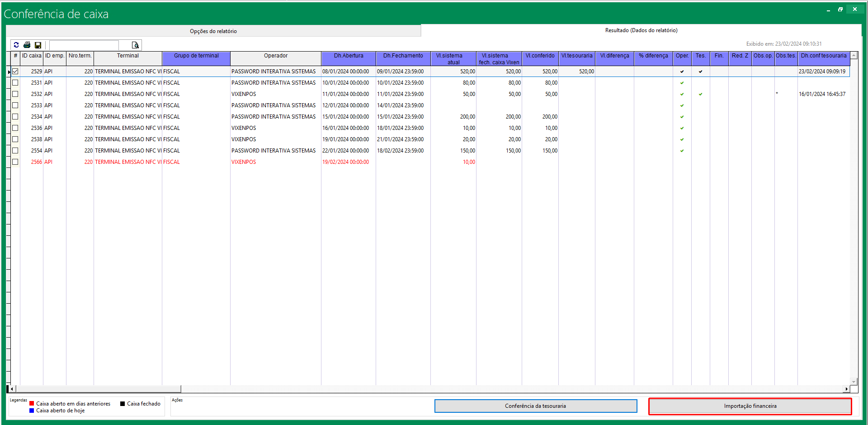Click the Oper. checkmark for caixa 2531
868x425 pixels.
coord(682,83)
